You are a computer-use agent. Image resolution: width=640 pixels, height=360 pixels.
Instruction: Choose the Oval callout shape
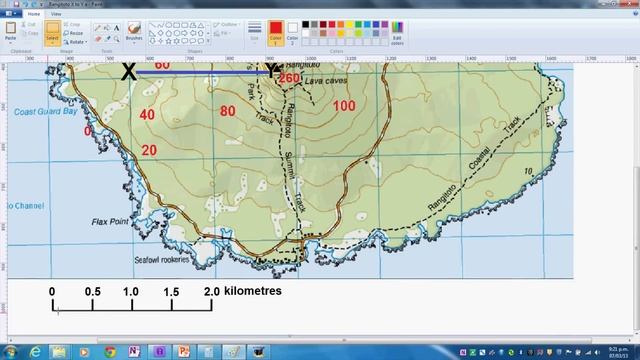(193, 41)
